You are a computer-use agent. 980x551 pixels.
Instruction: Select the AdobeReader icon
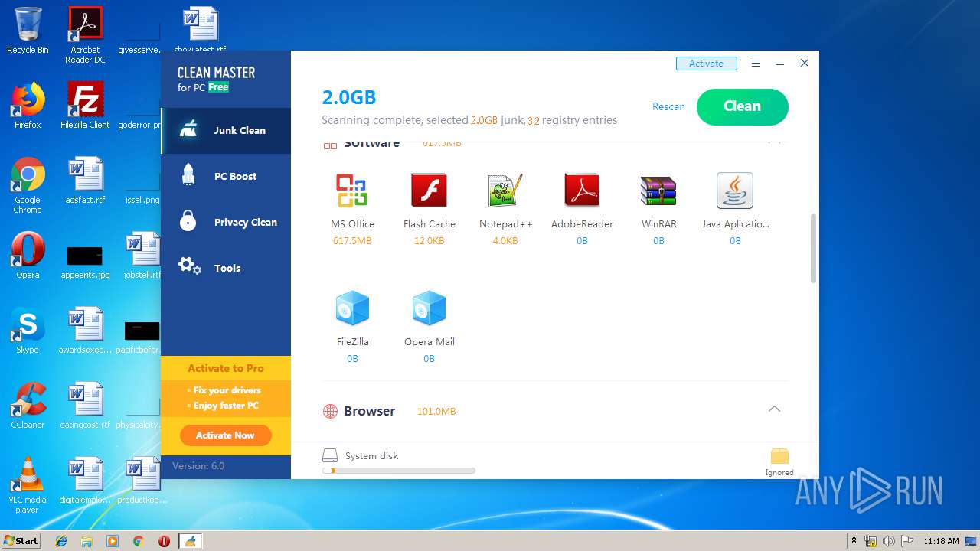pyautogui.click(x=582, y=191)
